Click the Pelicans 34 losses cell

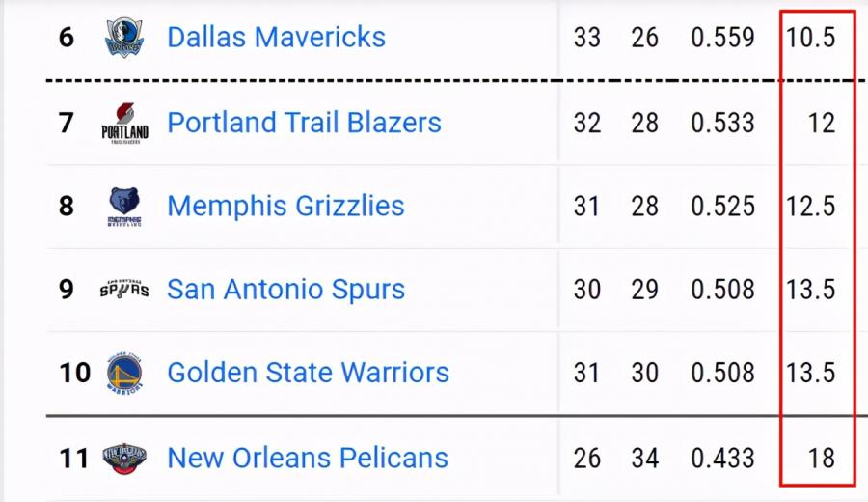pyautogui.click(x=644, y=459)
